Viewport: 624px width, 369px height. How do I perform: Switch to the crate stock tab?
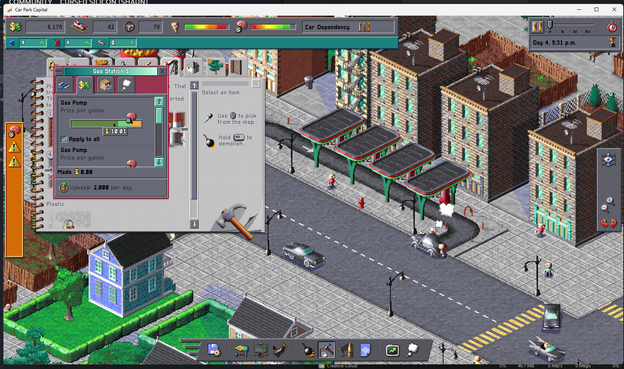coord(105,85)
